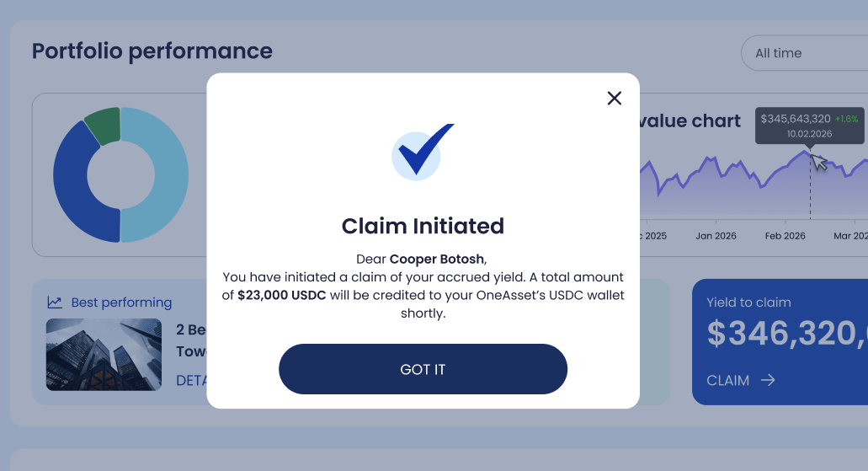Viewport: 868px width, 471px height.
Task: Click the Claim Initiated heading
Action: [x=423, y=226]
